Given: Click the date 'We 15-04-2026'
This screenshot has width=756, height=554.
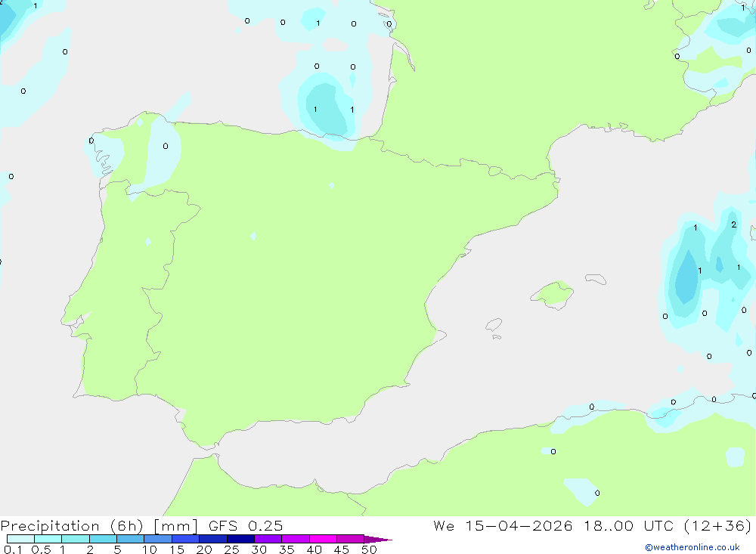Looking at the screenshot, I should click(503, 525).
